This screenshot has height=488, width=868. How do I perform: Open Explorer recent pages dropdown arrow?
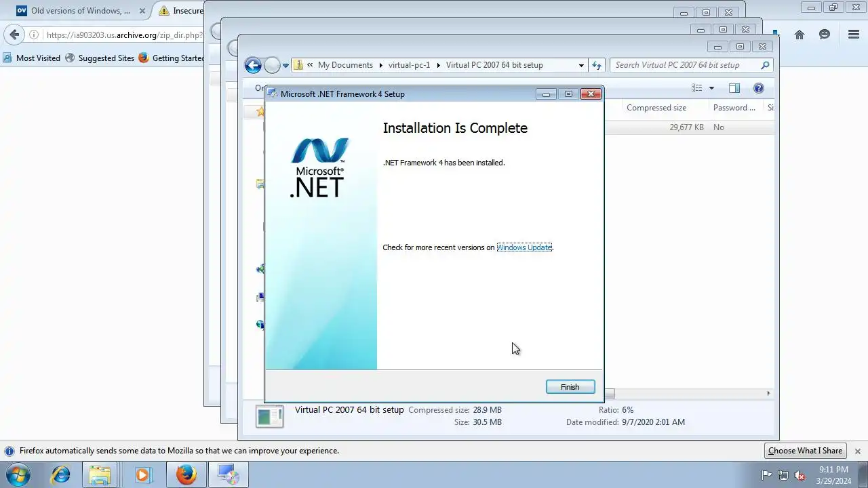tap(285, 66)
